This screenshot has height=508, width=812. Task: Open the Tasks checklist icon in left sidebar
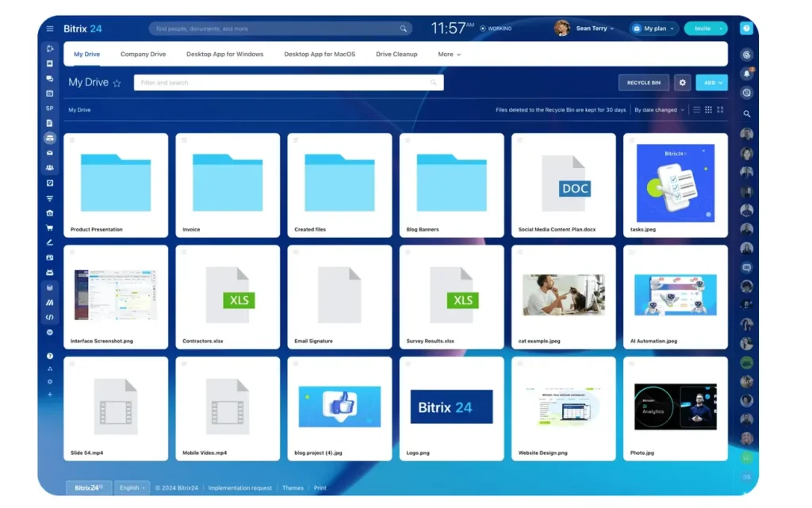[49, 184]
